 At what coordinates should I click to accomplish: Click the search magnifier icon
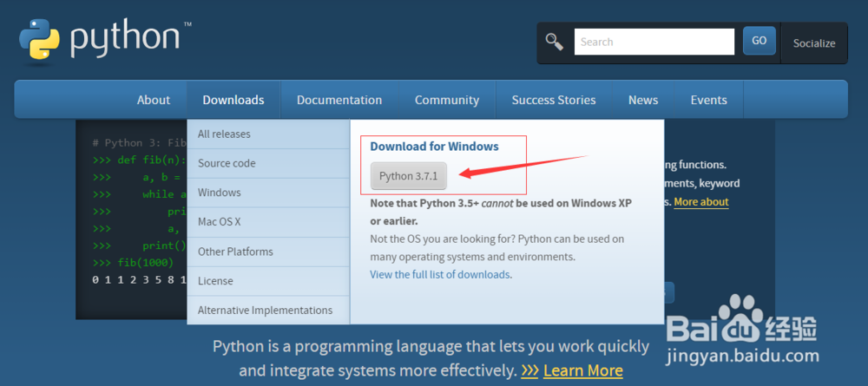pyautogui.click(x=554, y=42)
